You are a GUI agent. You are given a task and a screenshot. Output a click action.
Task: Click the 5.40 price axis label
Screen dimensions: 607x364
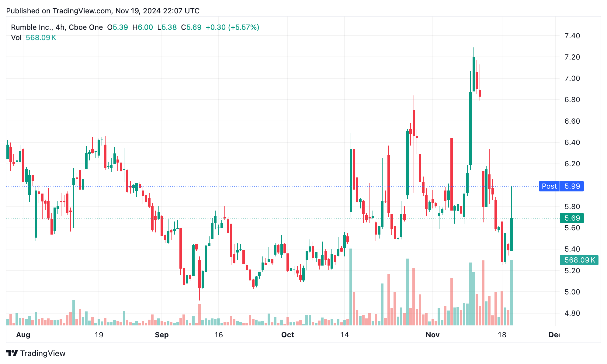(x=572, y=249)
